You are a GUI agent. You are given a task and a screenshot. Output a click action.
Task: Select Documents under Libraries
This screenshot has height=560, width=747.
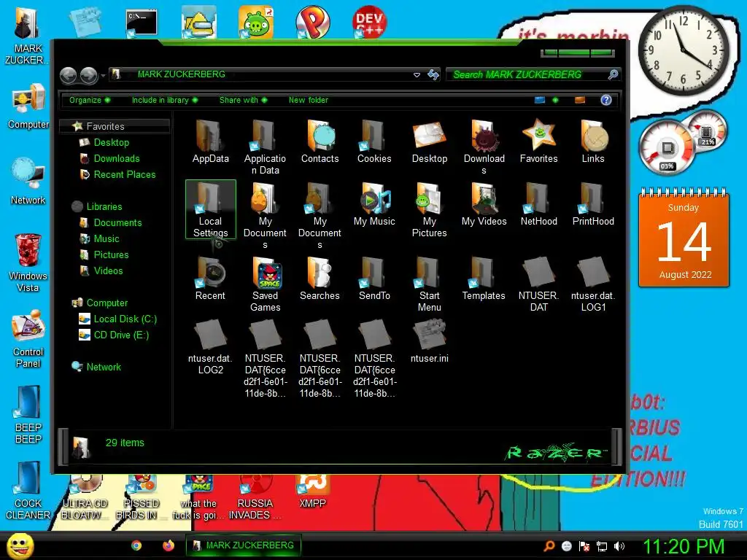117,223
